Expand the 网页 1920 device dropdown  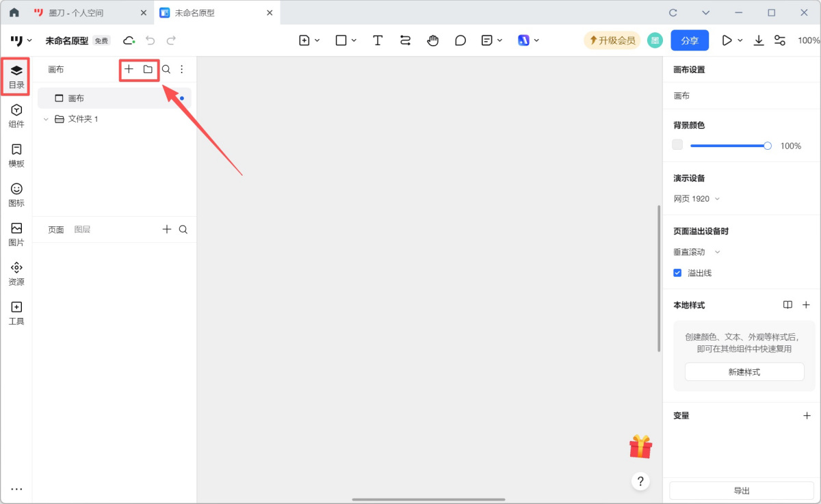(696, 199)
